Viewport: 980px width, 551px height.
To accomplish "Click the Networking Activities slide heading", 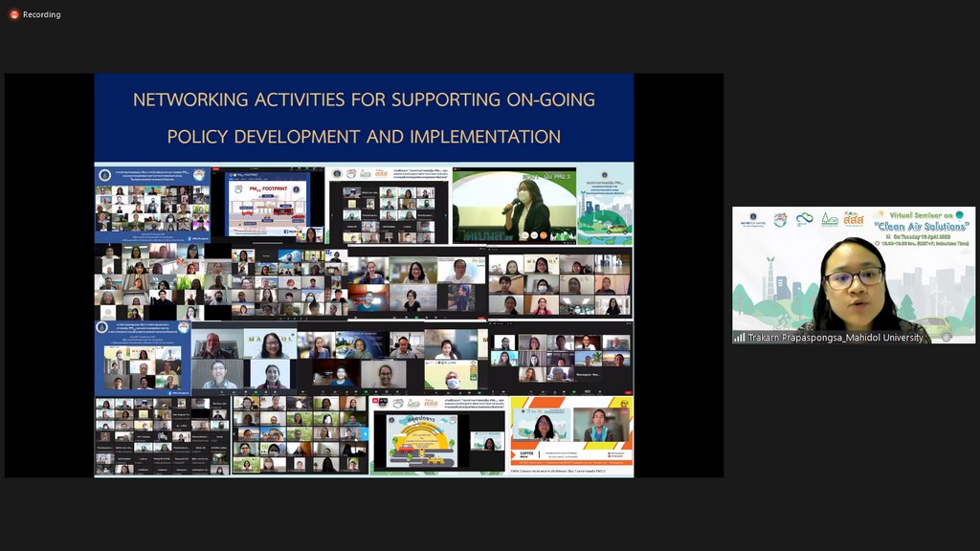I will click(364, 99).
